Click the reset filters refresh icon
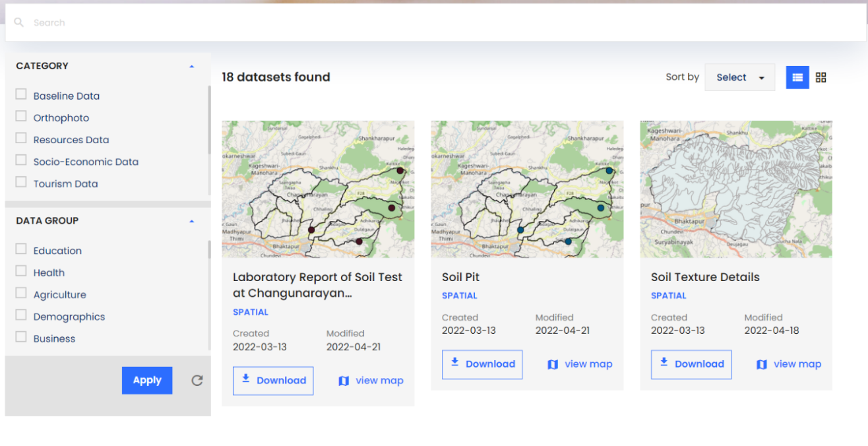The height and width of the screenshot is (446, 868). coord(197,380)
